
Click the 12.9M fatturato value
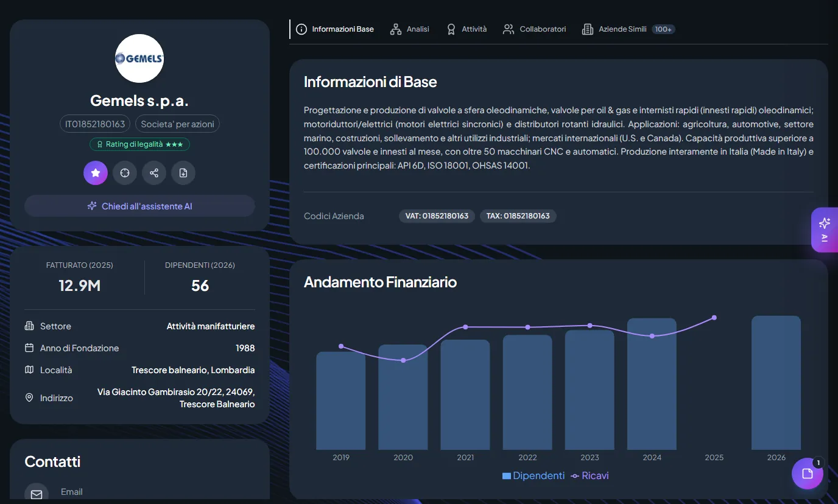click(80, 285)
